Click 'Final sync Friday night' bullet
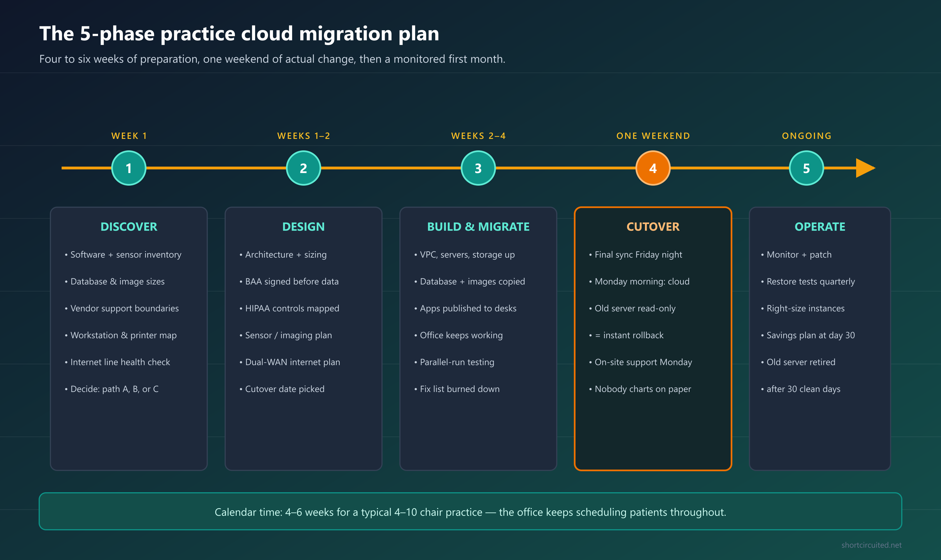 pyautogui.click(x=636, y=255)
